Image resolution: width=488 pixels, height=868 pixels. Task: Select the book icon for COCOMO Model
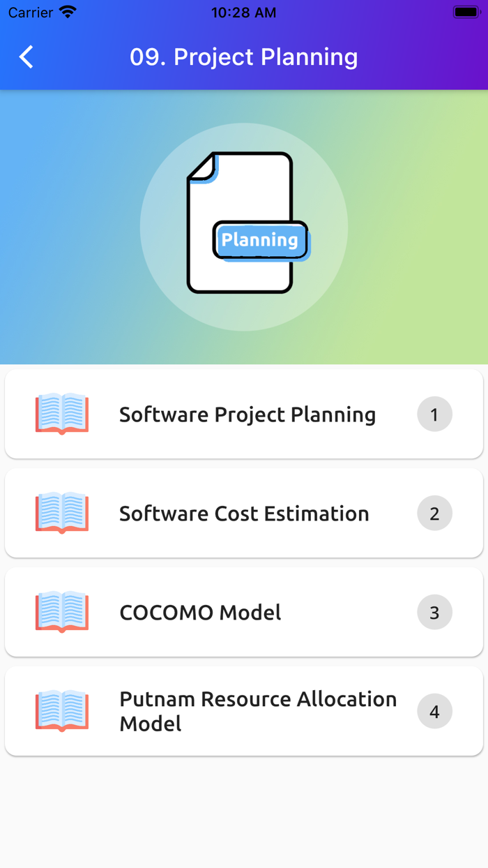[x=61, y=612]
